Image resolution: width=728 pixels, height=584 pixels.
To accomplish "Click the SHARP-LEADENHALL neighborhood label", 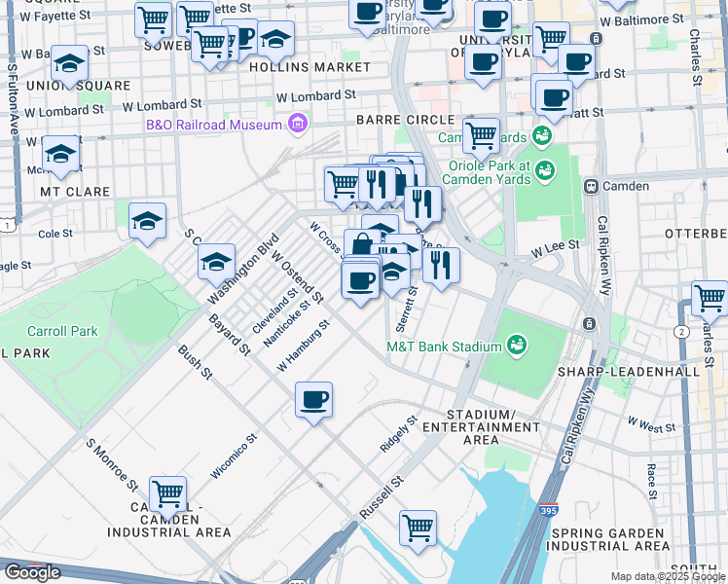I will pyautogui.click(x=629, y=372).
